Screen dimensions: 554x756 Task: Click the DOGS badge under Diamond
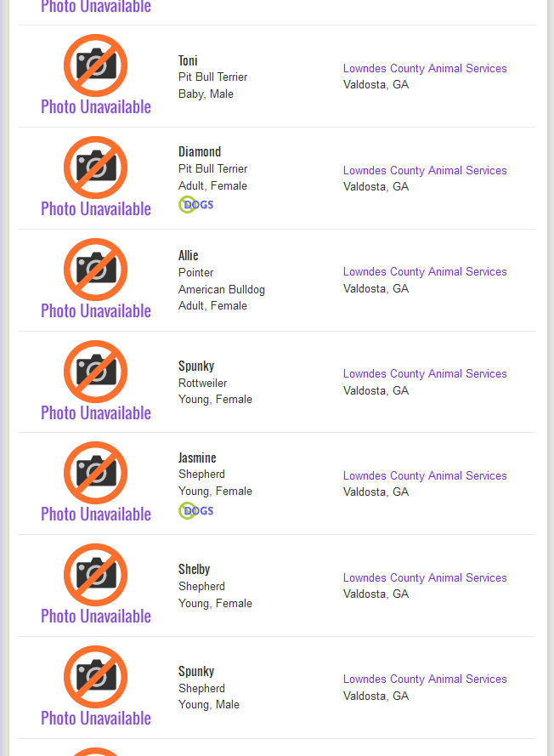tap(196, 204)
